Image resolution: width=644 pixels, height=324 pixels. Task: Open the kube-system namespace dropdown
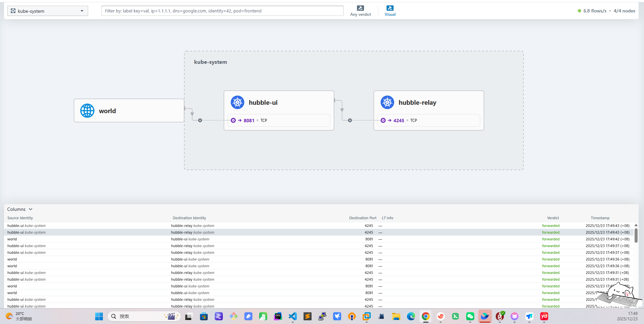(x=47, y=11)
